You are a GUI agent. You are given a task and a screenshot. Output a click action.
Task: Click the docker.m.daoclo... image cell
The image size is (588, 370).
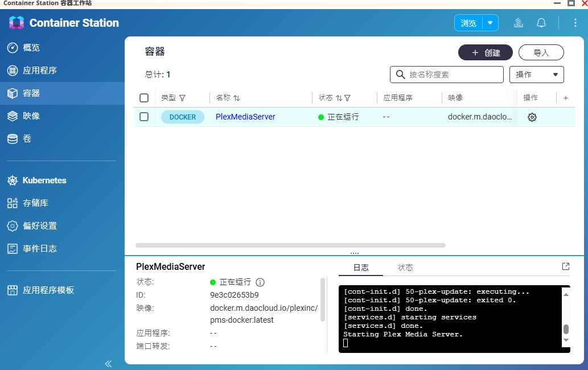(480, 117)
